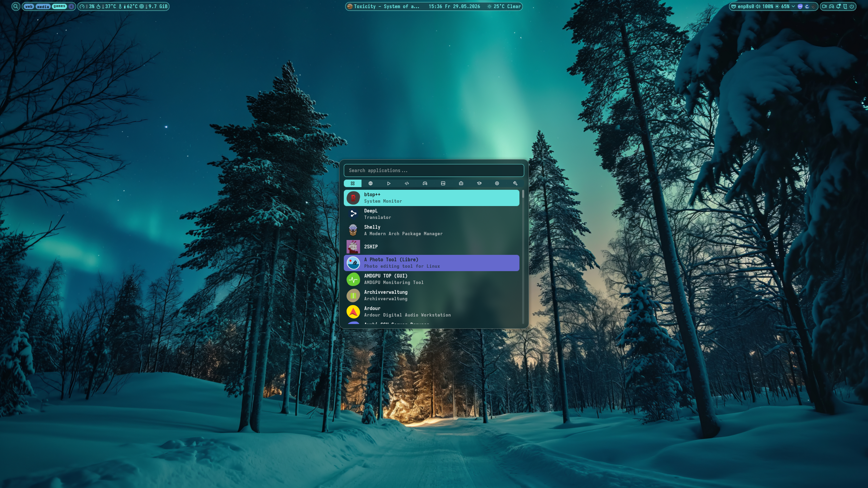Launch AMDGPU TOP (GUI)
This screenshot has width=868, height=488.
pyautogui.click(x=432, y=279)
